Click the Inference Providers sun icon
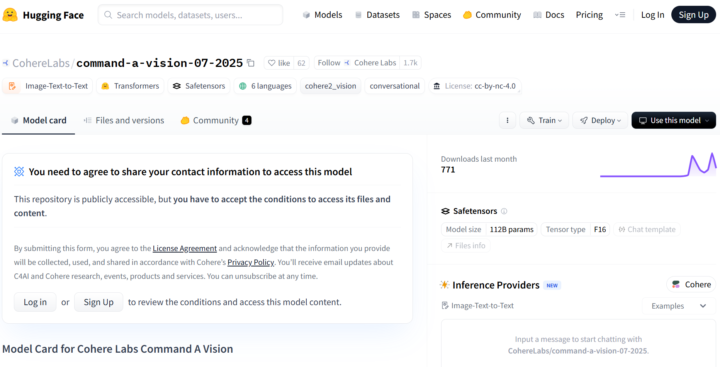 tap(444, 285)
